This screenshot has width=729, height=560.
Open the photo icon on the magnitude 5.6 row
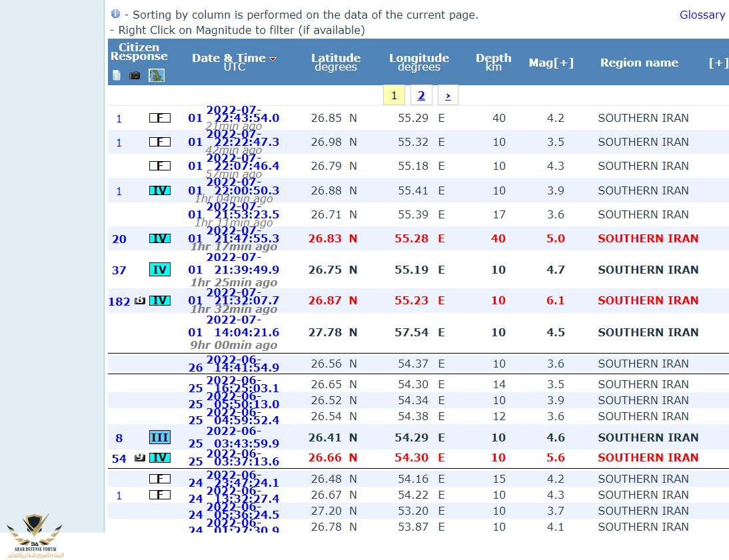click(x=139, y=457)
